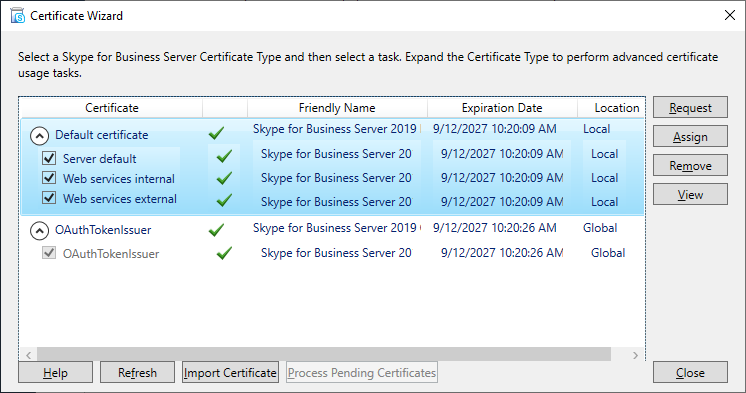Open certificate details with View button
Screen dimensions: 746x393
point(690,194)
